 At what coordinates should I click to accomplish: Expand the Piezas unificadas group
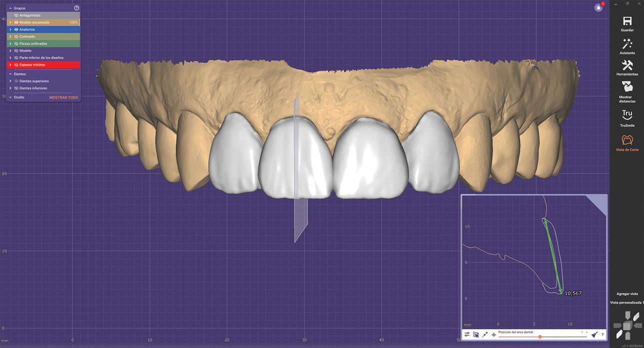[10, 43]
